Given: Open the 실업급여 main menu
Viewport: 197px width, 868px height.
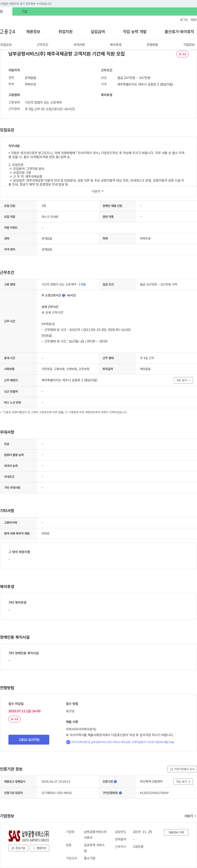Looking at the screenshot, I should coord(98,32).
